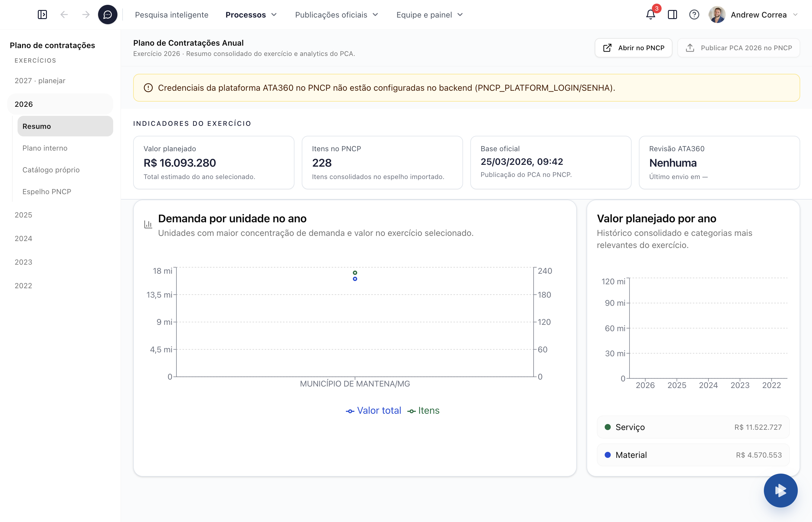812x522 pixels.
Task: Click Andrew Correa's profile avatar
Action: coord(717,15)
